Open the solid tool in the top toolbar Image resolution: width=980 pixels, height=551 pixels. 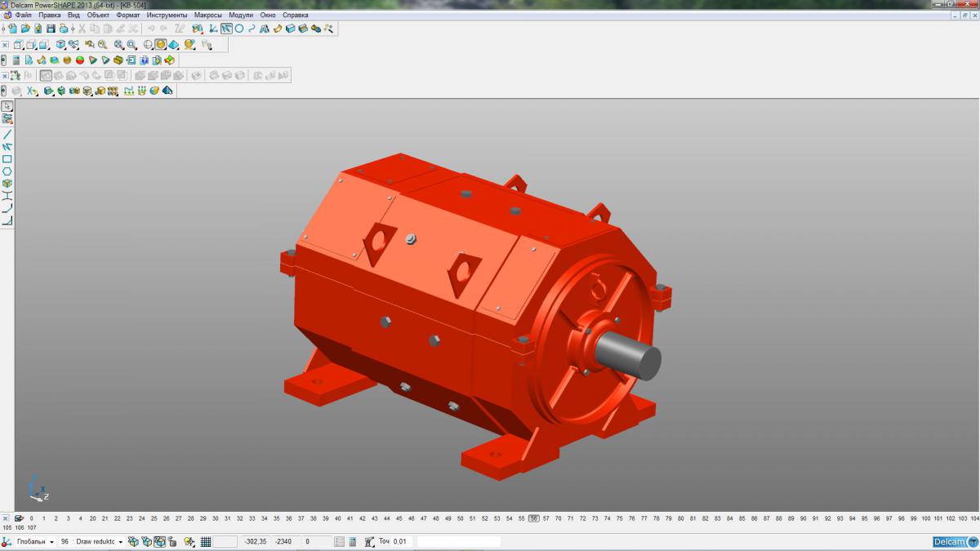coord(290,29)
